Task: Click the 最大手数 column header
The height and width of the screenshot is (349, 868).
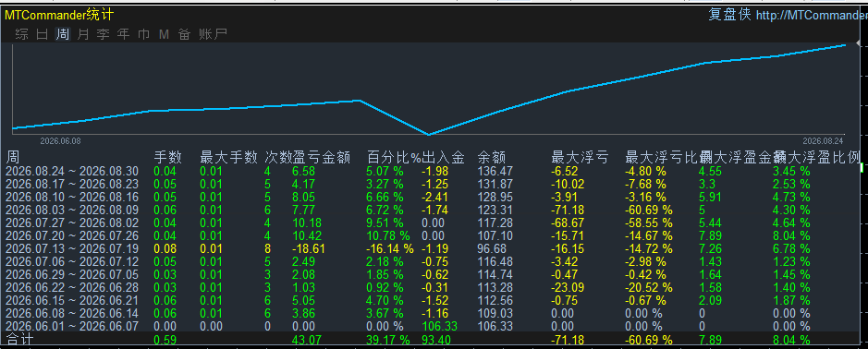Action: pos(228,158)
